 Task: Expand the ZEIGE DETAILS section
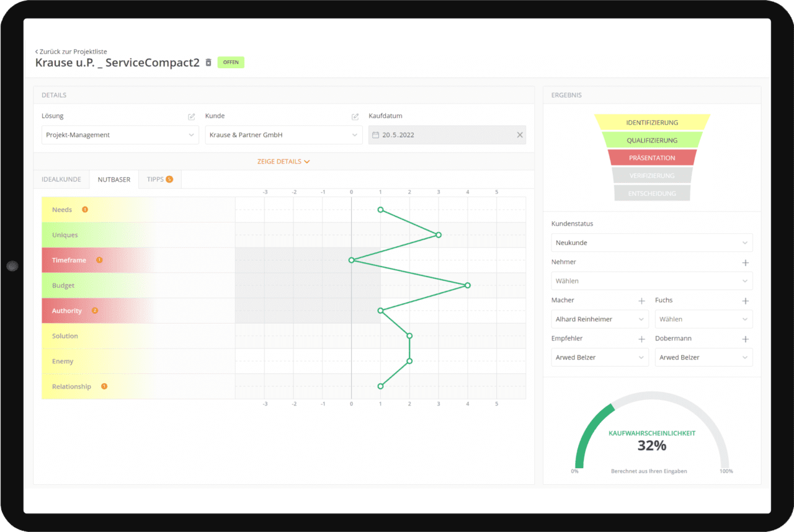[x=283, y=161]
